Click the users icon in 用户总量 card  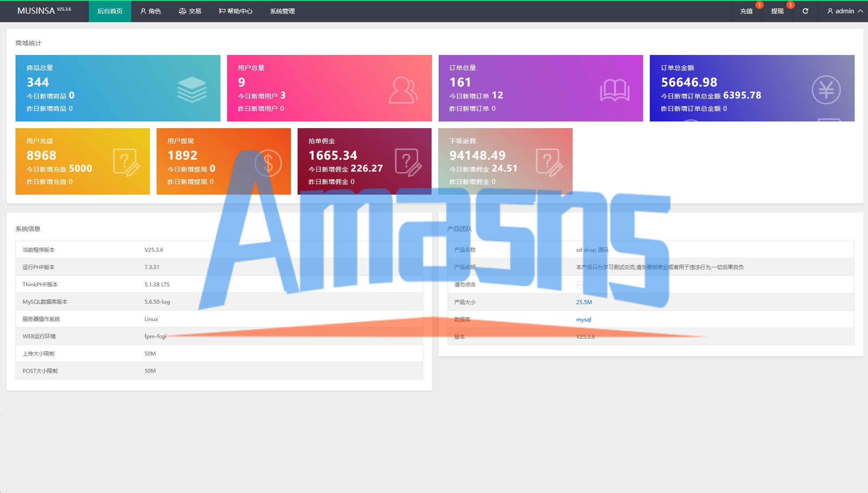[403, 90]
